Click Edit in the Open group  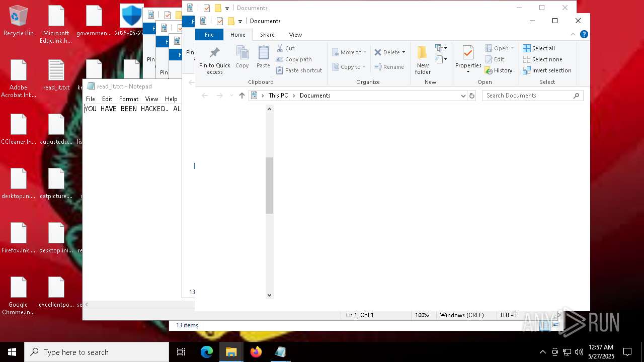tap(495, 59)
